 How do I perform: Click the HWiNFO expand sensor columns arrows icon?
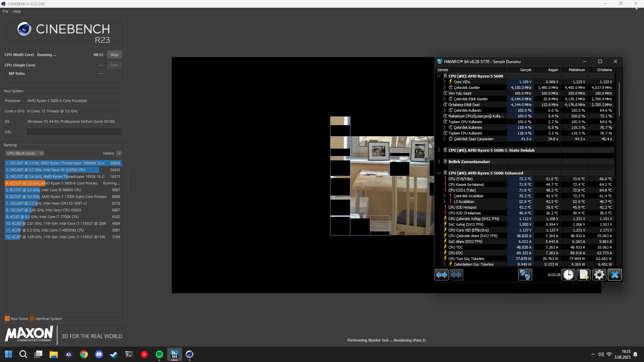(x=442, y=275)
